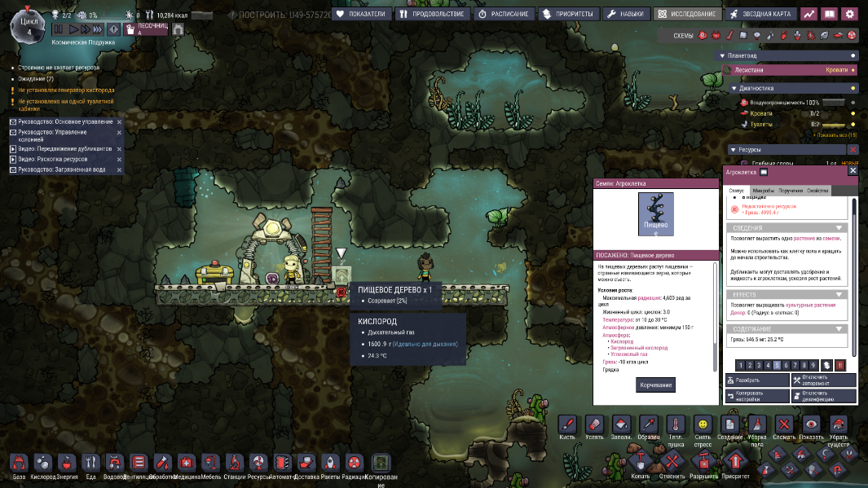Select the Разрушить (deconstruct) tool
This screenshot has height=488, width=868.
click(703, 463)
